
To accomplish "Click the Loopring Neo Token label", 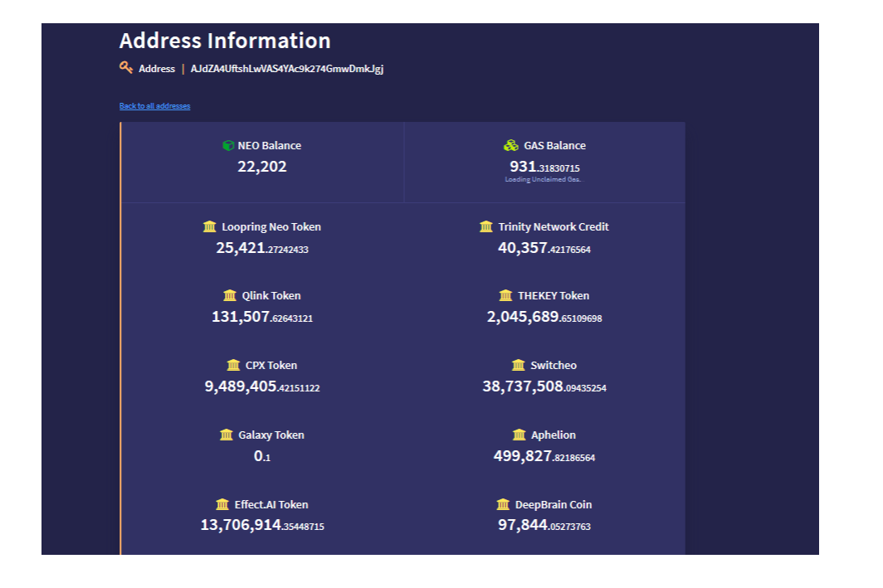I will coord(271,226).
